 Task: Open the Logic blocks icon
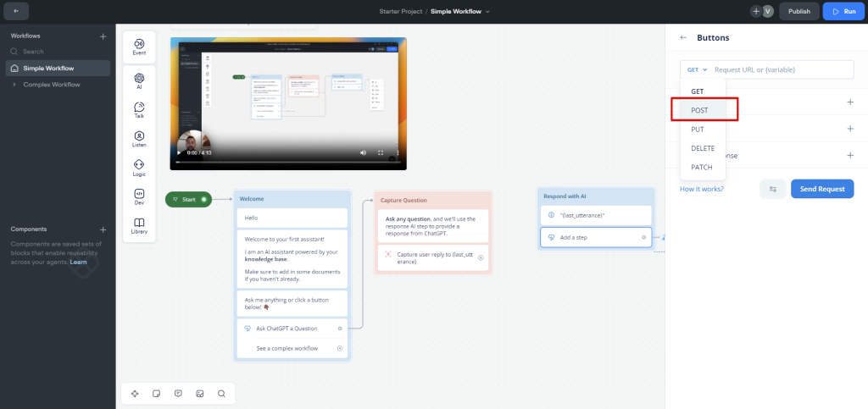(139, 168)
